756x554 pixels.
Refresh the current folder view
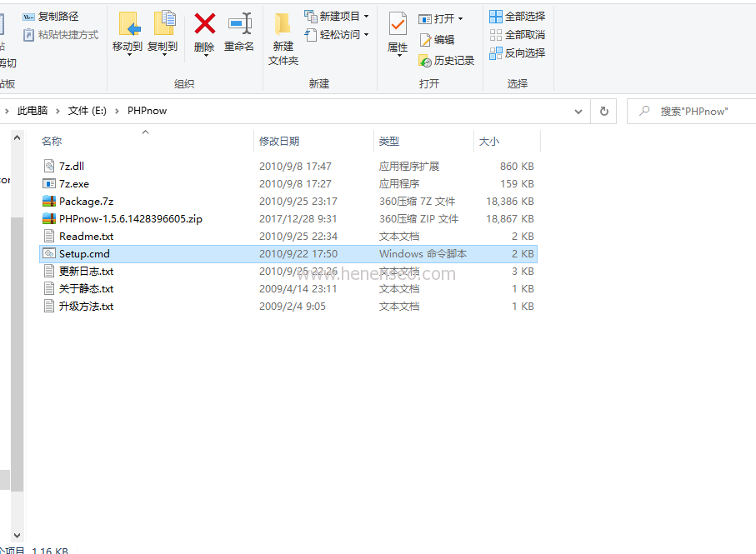(x=603, y=112)
